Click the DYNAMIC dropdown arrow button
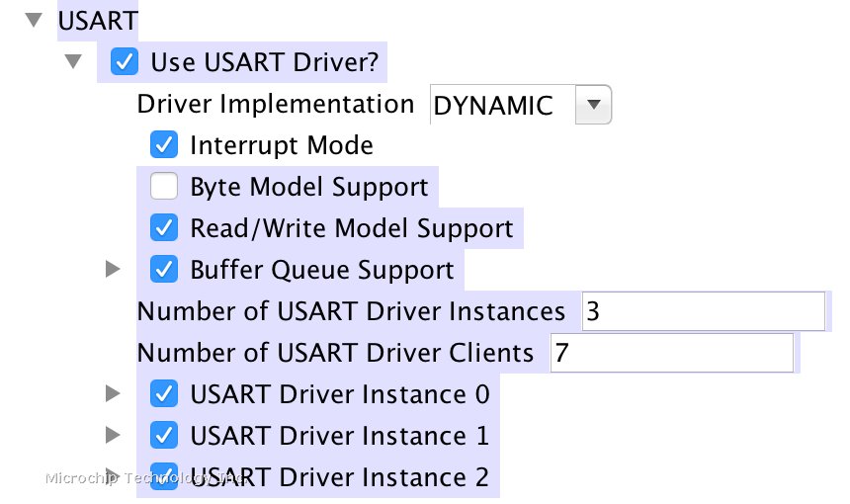850x504 pixels. [593, 104]
